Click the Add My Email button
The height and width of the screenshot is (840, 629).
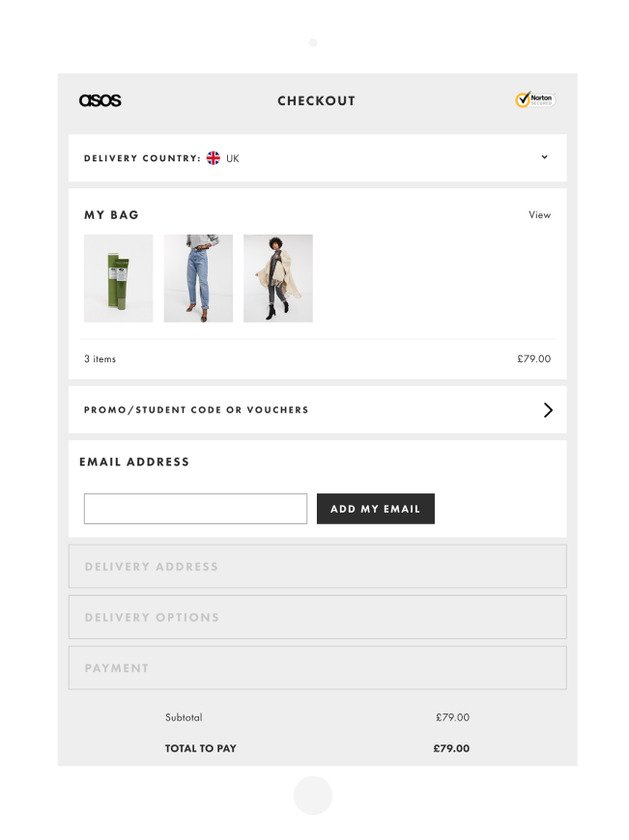375,509
